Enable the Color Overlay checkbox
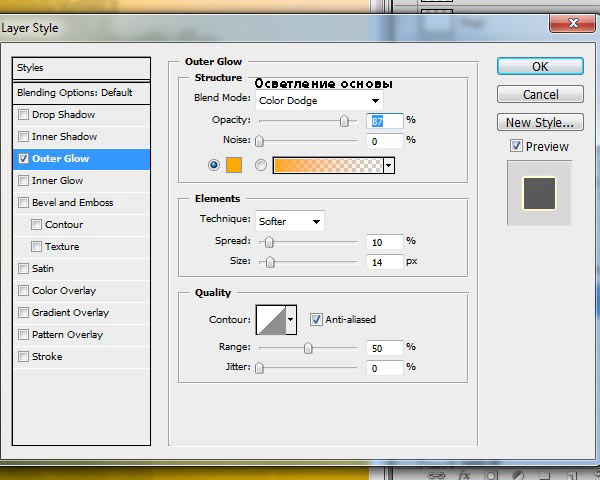Viewport: 600px width, 480px height. 23,291
